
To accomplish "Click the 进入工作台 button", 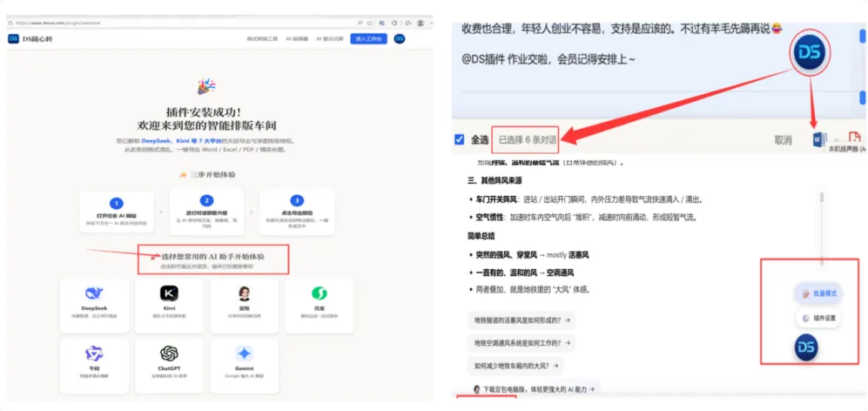I will pos(368,39).
